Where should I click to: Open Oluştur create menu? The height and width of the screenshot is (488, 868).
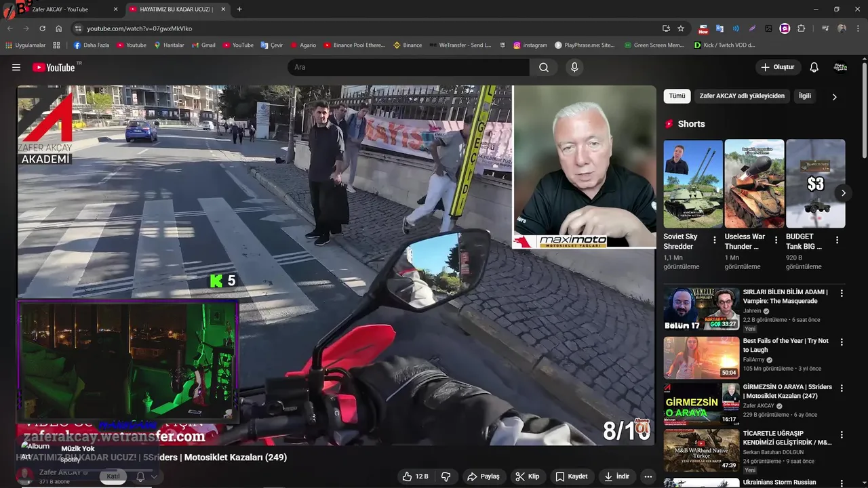(x=778, y=67)
